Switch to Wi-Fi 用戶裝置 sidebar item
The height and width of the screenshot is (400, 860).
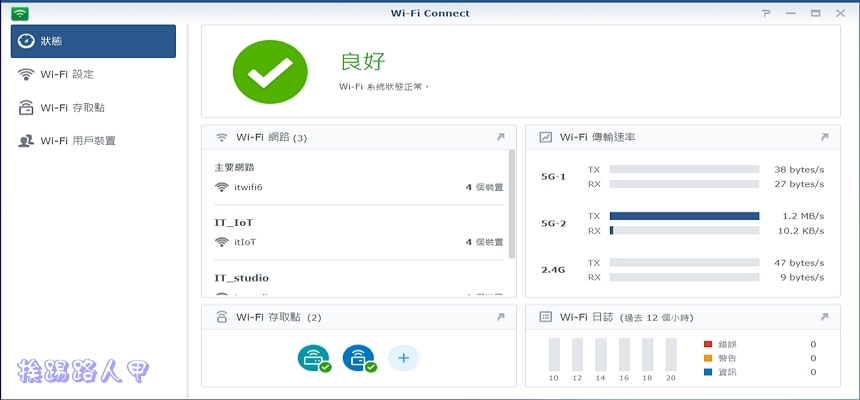(x=78, y=141)
